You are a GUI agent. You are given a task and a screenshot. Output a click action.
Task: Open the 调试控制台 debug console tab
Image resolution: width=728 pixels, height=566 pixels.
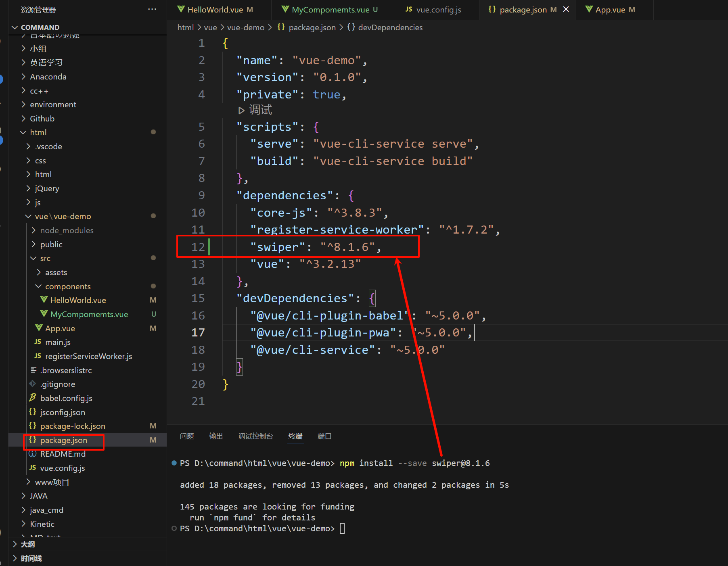(255, 436)
